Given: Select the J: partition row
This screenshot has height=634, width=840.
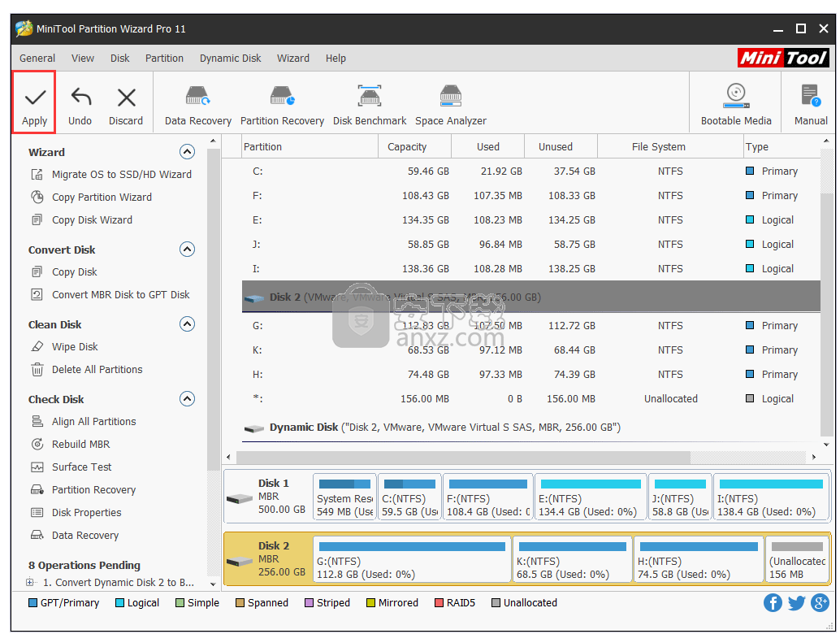Looking at the screenshot, I should (x=530, y=245).
